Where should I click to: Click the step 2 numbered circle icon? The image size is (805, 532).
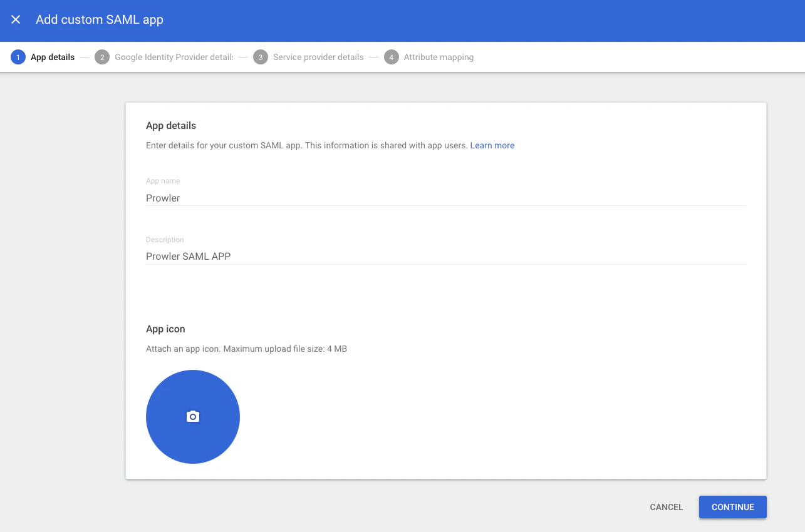pos(101,56)
